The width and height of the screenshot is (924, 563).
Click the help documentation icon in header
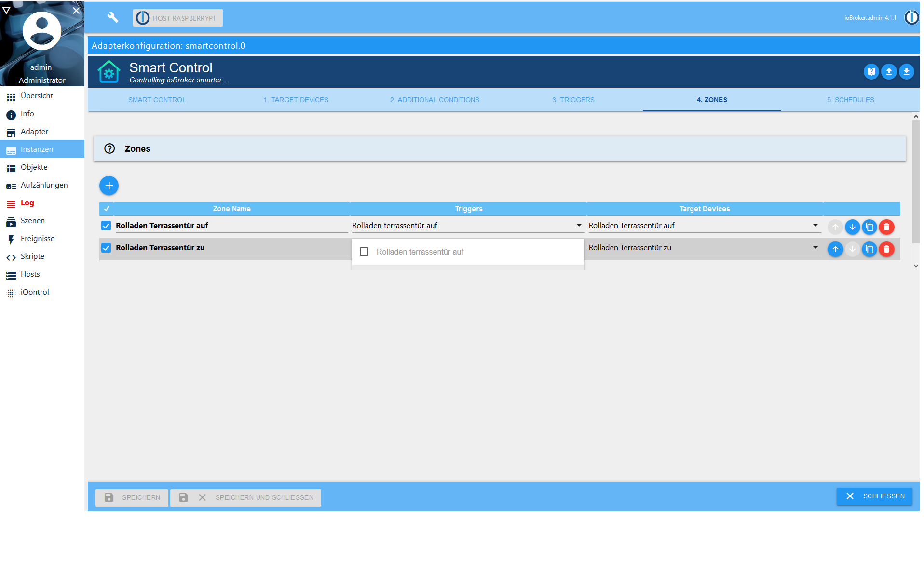pos(871,72)
